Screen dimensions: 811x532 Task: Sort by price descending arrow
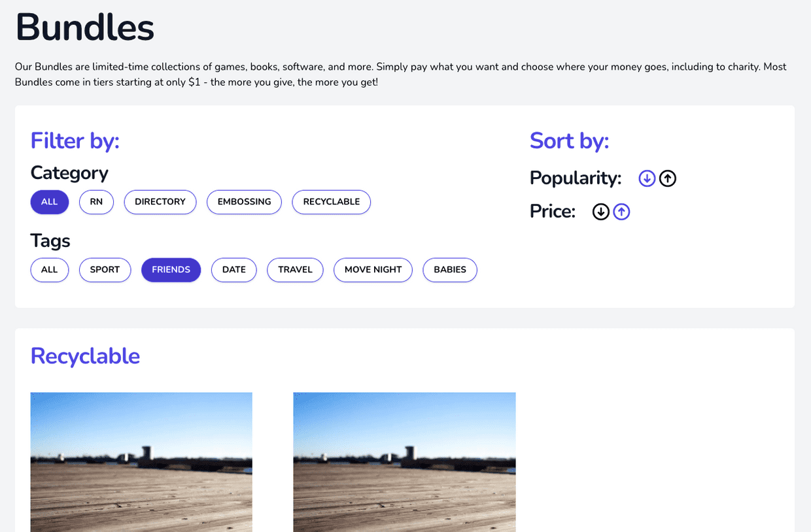pos(600,212)
